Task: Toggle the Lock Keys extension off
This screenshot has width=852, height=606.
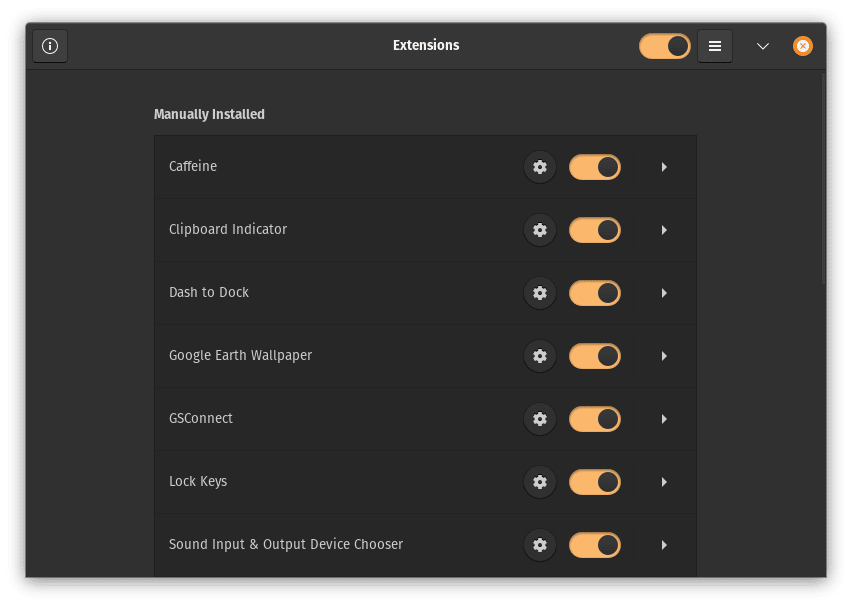Action: [x=594, y=482]
